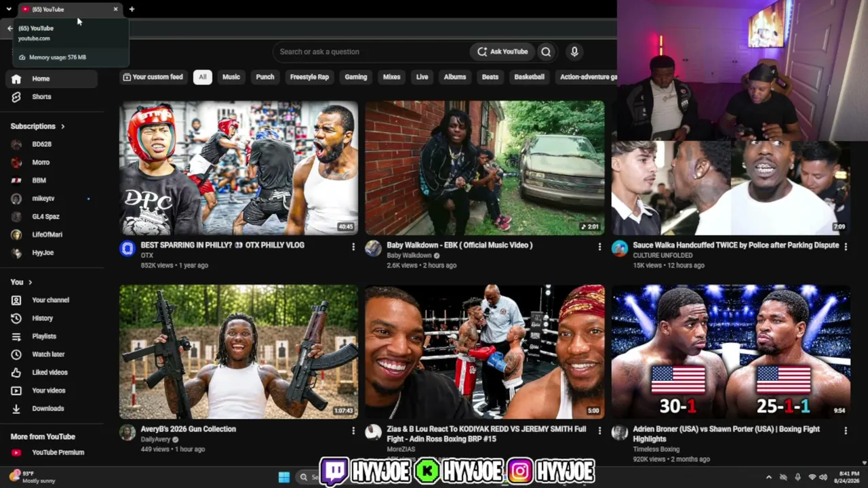Select the Beats filter chip
This screenshot has height=488, width=868.
490,77
